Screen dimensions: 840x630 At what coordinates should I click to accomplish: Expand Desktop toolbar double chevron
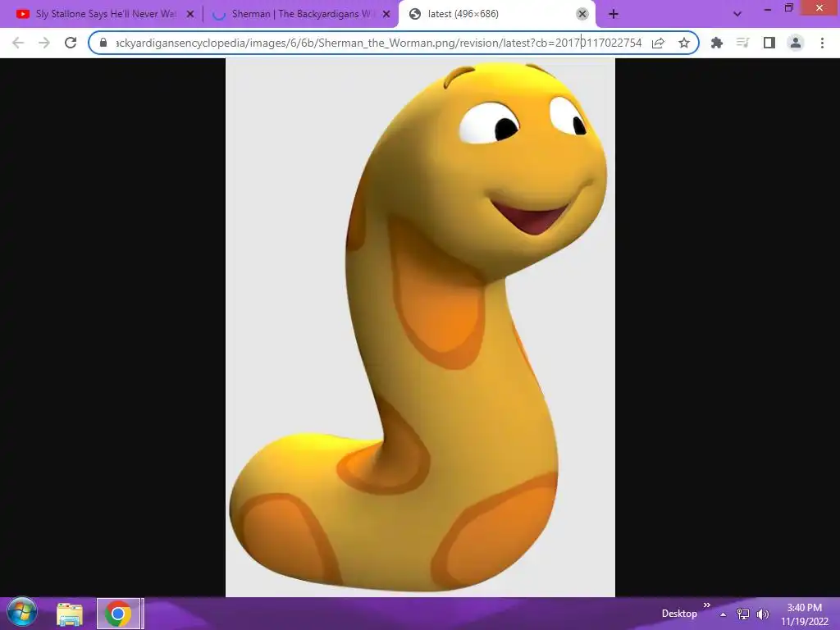(x=706, y=605)
